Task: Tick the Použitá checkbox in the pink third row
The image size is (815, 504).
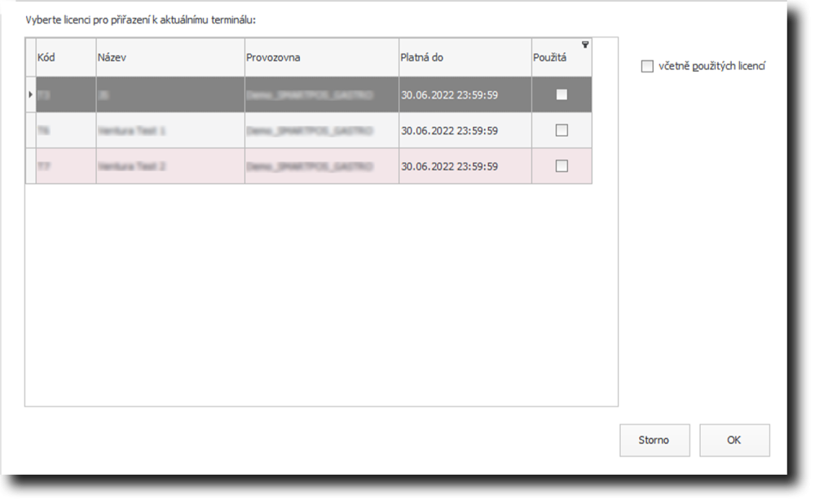Action: coord(562,166)
